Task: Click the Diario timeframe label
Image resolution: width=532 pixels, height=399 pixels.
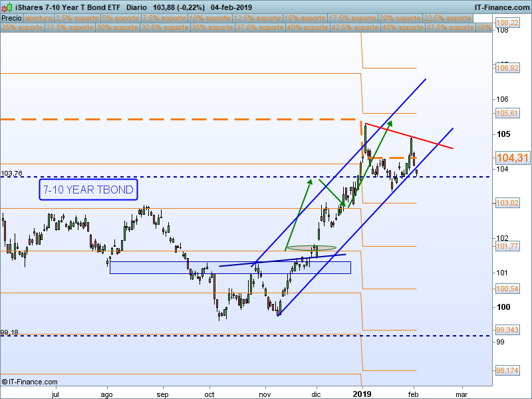Action: (x=136, y=7)
